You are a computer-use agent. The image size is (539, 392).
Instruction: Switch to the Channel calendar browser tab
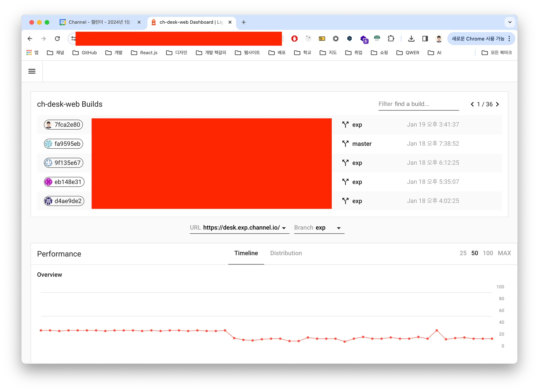(x=99, y=22)
